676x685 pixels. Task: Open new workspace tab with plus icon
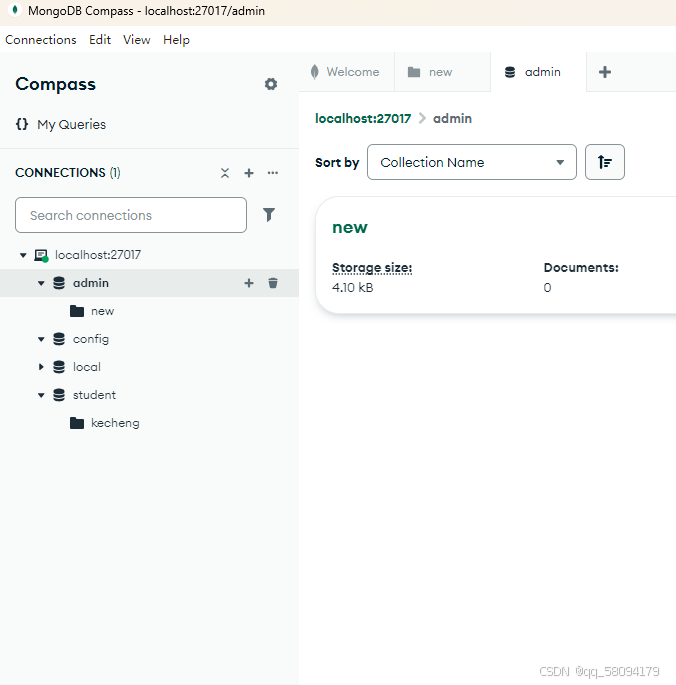click(605, 72)
